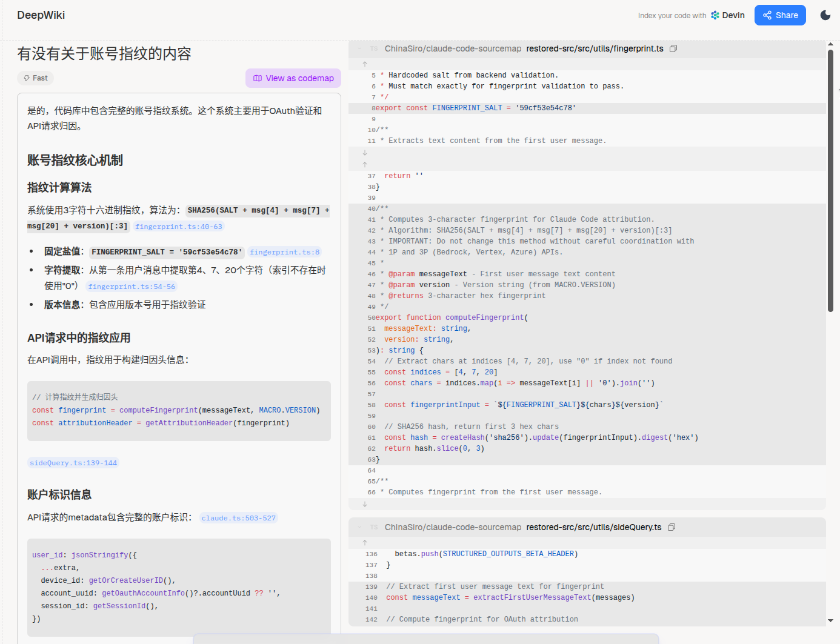Click the const attributionHeader code line
The image size is (840, 644).
tap(161, 423)
